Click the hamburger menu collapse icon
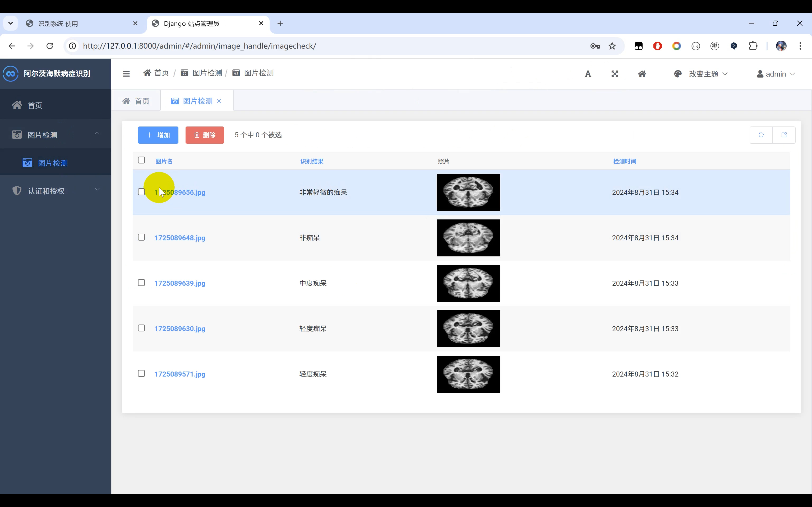 click(126, 74)
